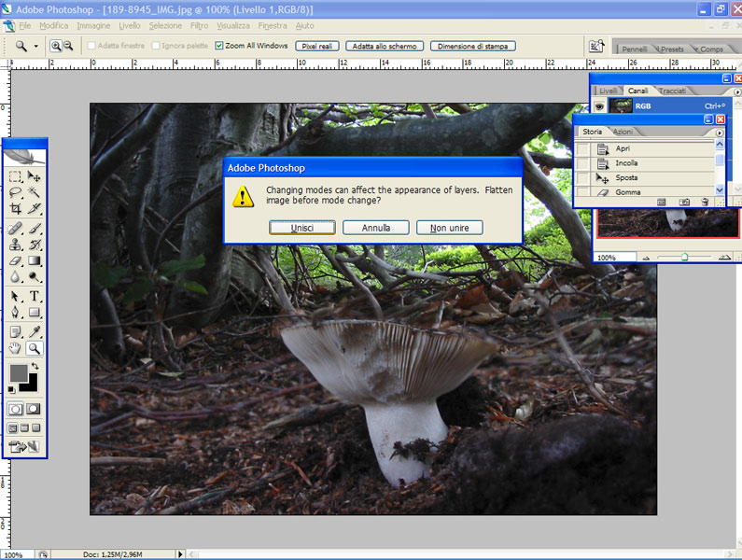Uncheck the Zoom All Windows checkbox

(x=219, y=46)
